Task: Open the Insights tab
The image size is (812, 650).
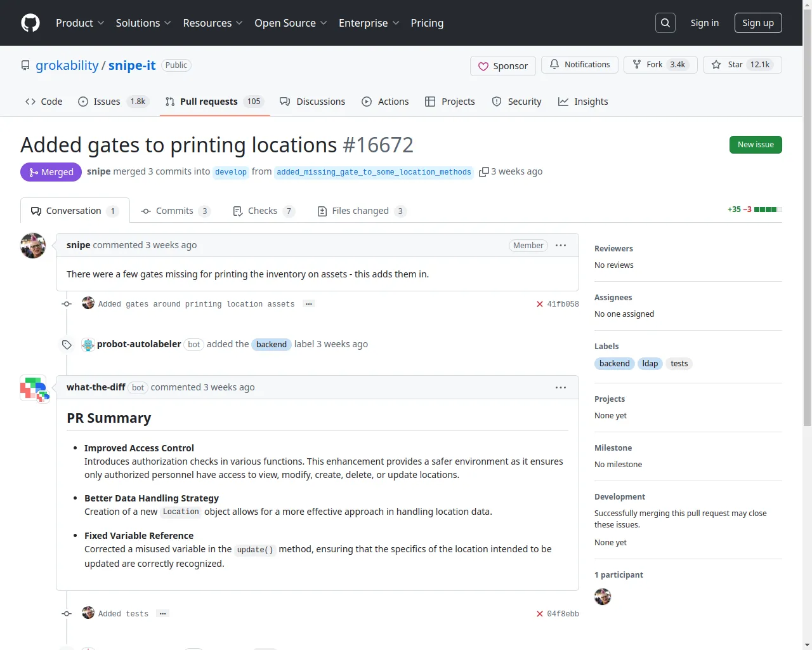Action: [583, 102]
